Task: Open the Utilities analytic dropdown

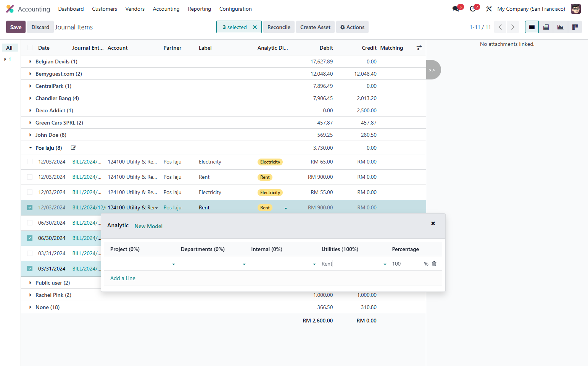Action: (385, 264)
